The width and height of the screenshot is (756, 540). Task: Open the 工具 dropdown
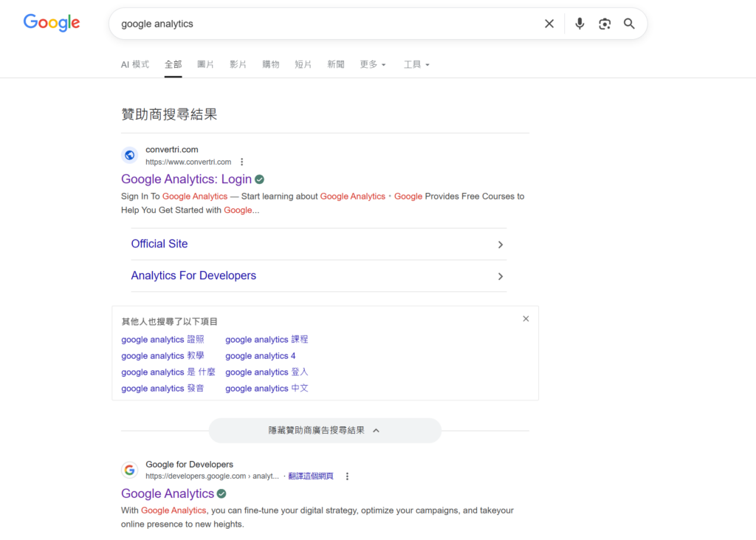tap(416, 64)
